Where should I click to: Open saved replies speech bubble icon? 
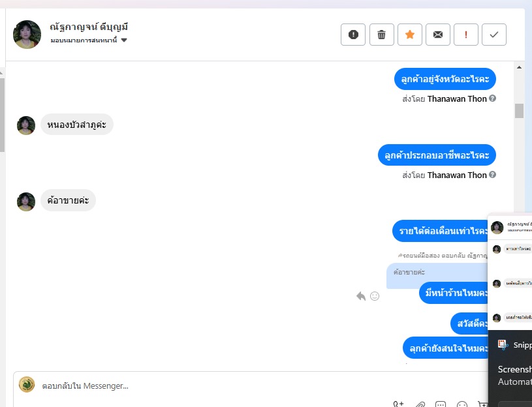pyautogui.click(x=441, y=404)
